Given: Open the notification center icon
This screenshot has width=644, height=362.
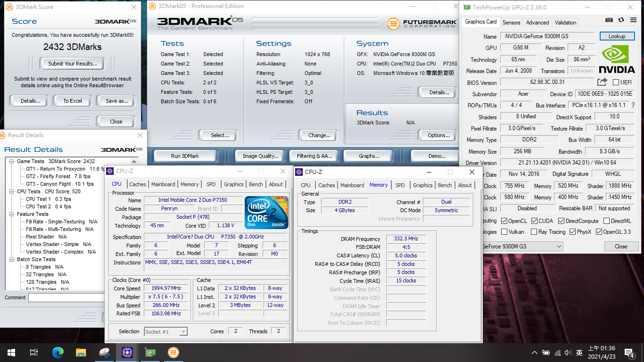Looking at the screenshot, I should click(629, 353).
